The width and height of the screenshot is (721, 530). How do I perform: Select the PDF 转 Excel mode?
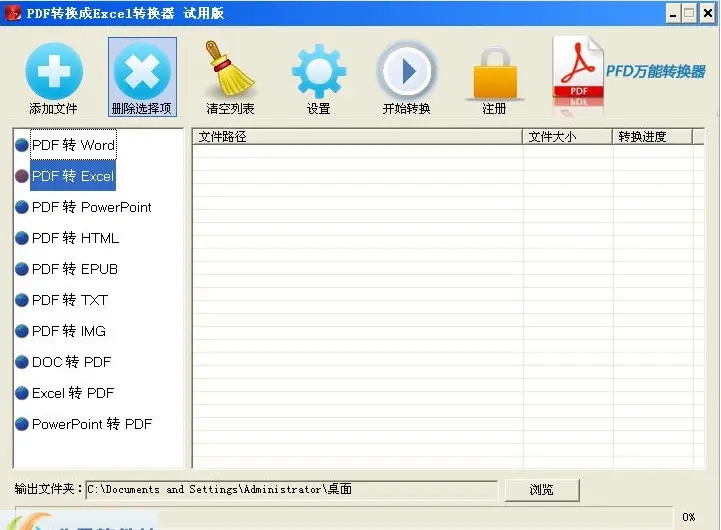pyautogui.click(x=73, y=176)
